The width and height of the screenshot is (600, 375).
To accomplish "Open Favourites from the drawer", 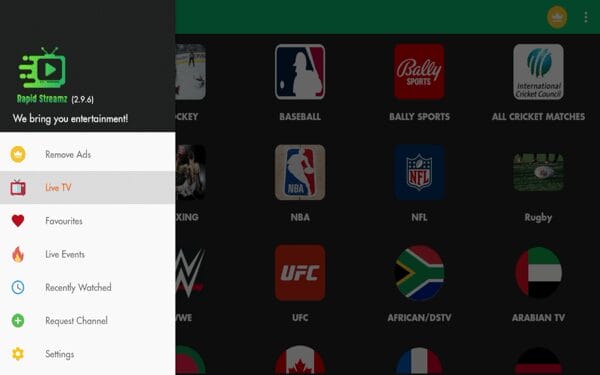I will 88,221.
